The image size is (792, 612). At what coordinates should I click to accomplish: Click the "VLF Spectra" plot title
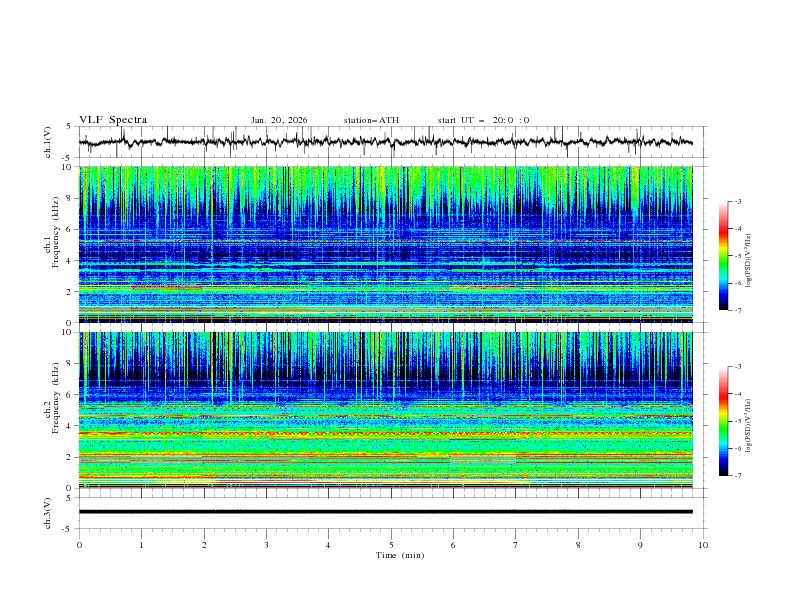point(113,120)
